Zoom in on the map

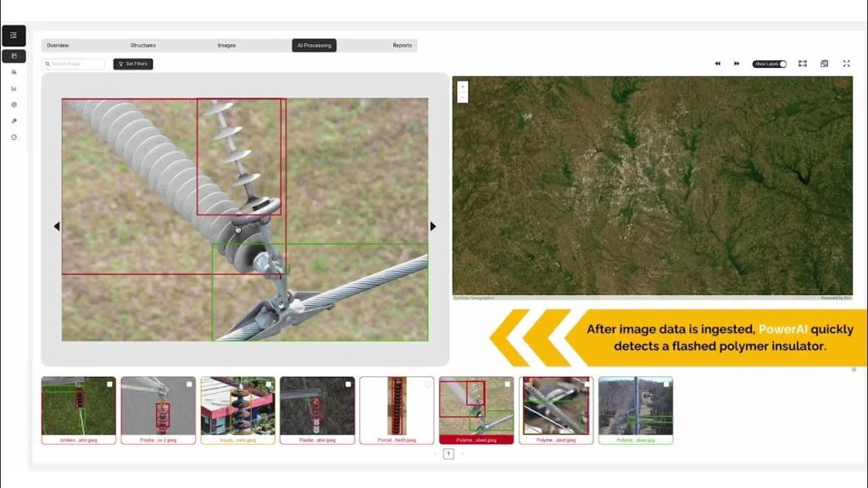coord(463,86)
